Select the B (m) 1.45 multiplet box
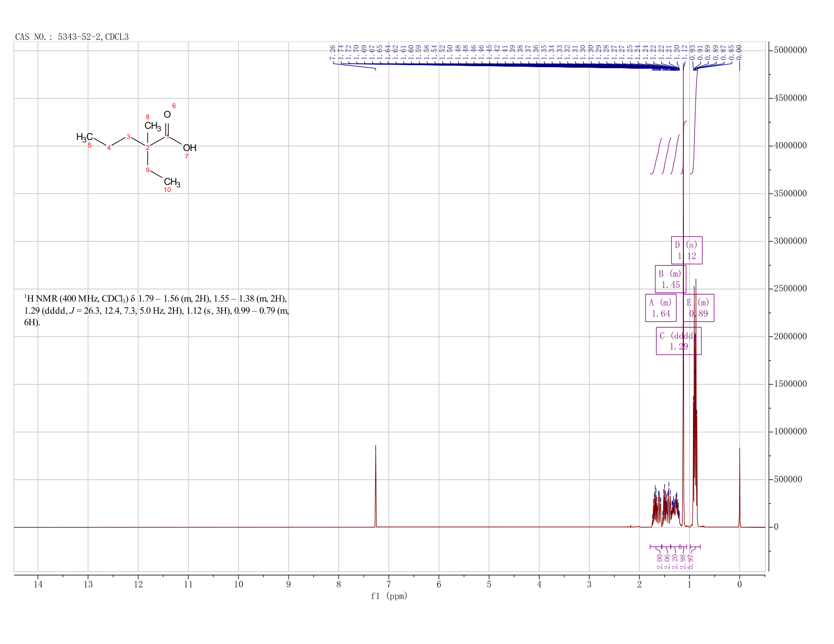The height and width of the screenshot is (644, 834). [x=670, y=279]
